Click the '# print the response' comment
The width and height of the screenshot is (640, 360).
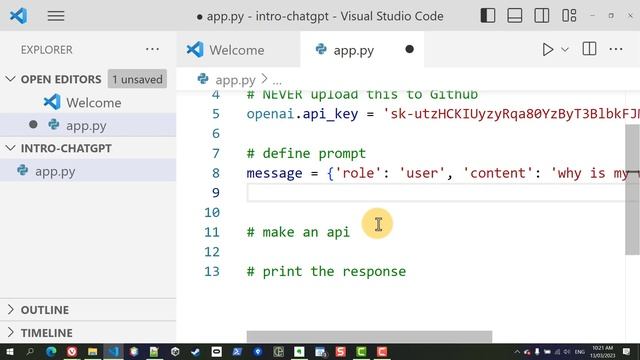pos(326,271)
